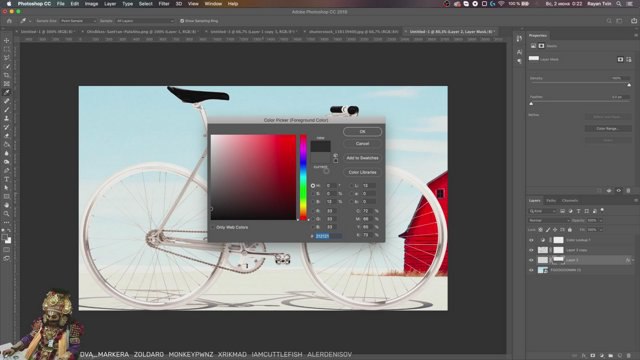Screen dimensions: 640x360
Task: Enable the Only Web Colors checkbox
Action: (x=213, y=227)
